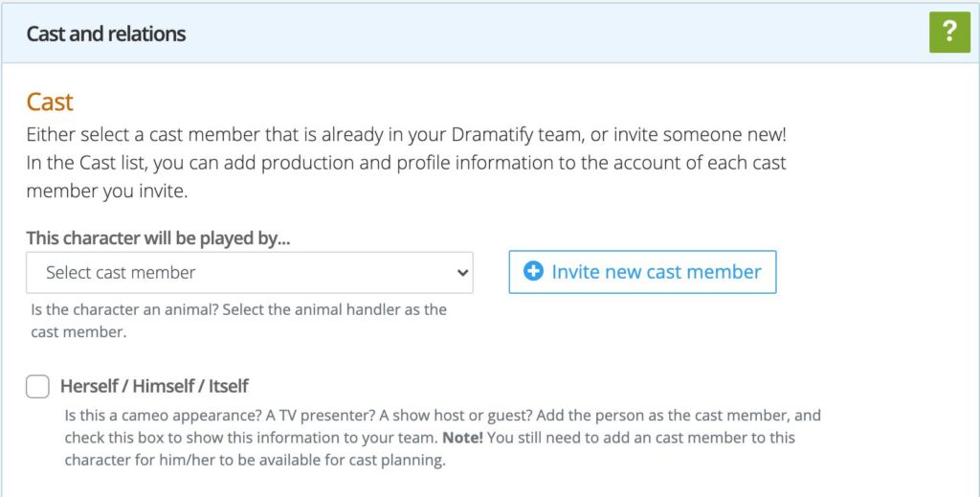This screenshot has height=497, width=980.
Task: Click the "Select cast member" placeholder text
Action: pyautogui.click(x=121, y=273)
